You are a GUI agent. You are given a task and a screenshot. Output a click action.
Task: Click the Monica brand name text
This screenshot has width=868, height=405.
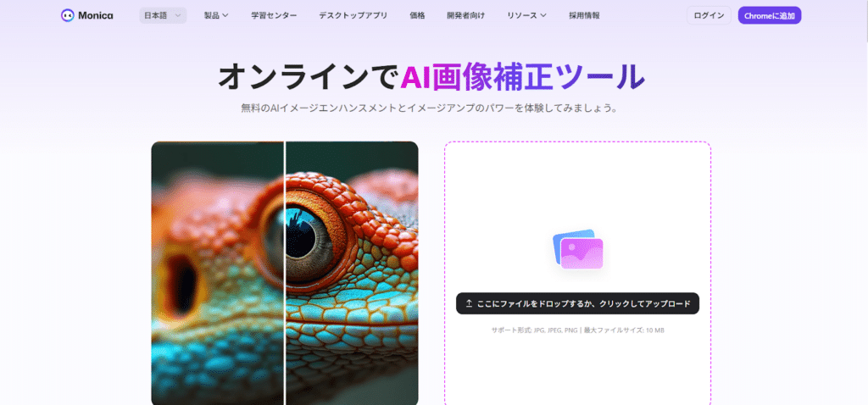click(95, 15)
